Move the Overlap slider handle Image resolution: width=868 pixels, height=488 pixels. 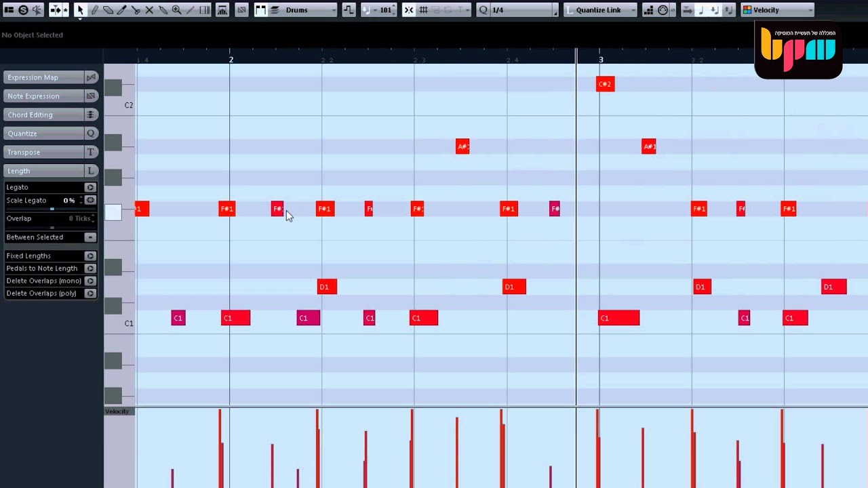point(52,227)
